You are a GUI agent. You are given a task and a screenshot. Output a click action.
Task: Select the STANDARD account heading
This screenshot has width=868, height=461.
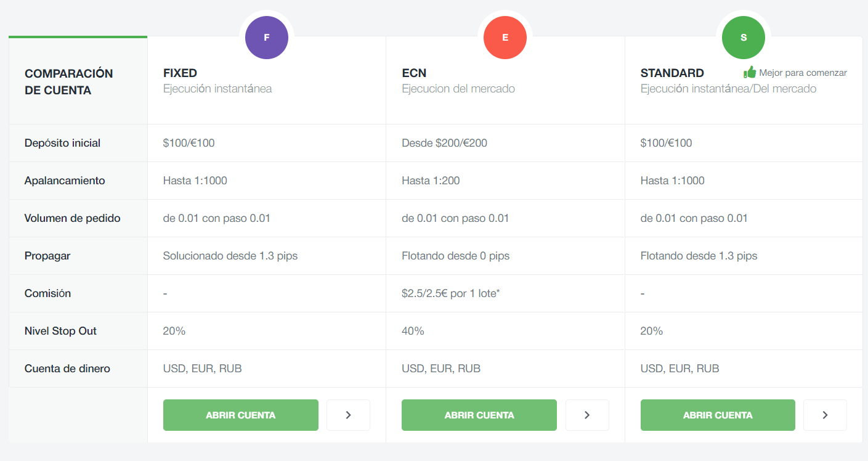click(x=672, y=73)
